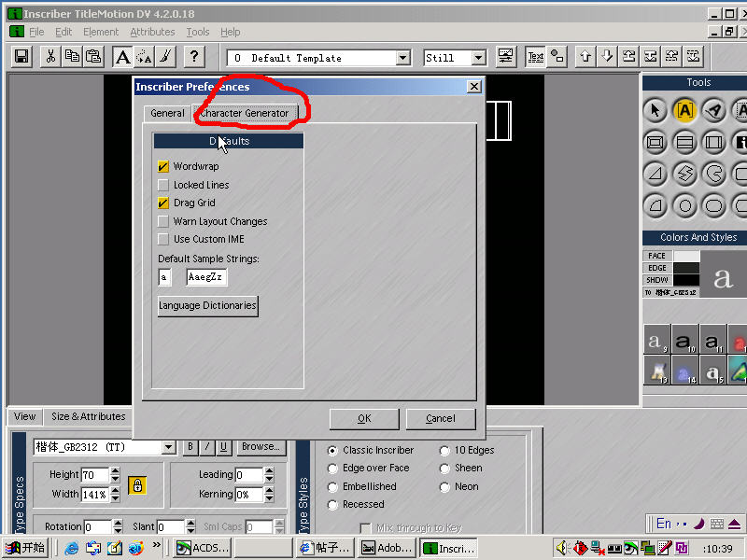Select the horizontal three-band rectangle tool
The width and height of the screenshot is (747, 560).
(685, 143)
